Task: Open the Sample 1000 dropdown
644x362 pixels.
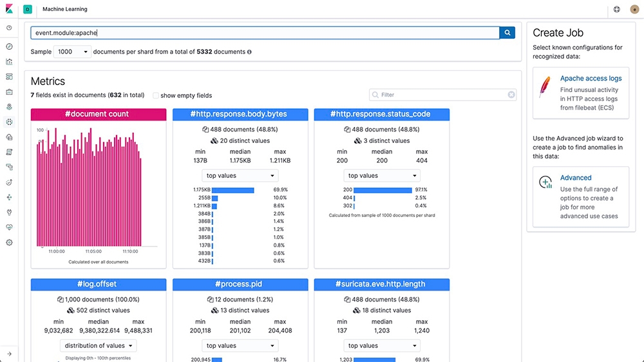Action: click(72, 52)
